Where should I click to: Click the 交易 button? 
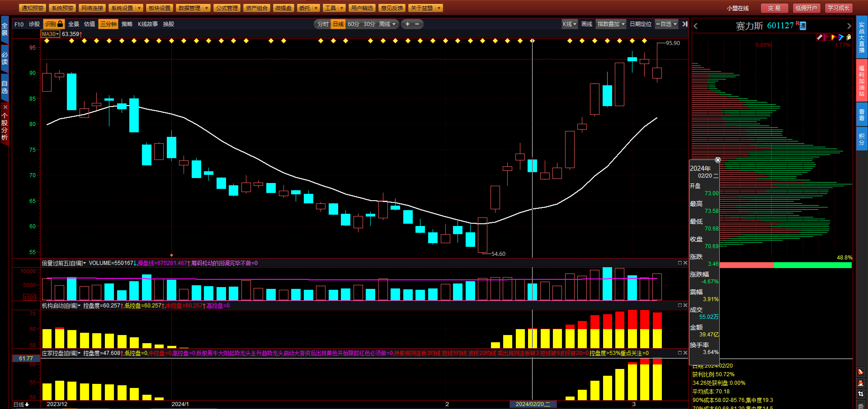[774, 8]
